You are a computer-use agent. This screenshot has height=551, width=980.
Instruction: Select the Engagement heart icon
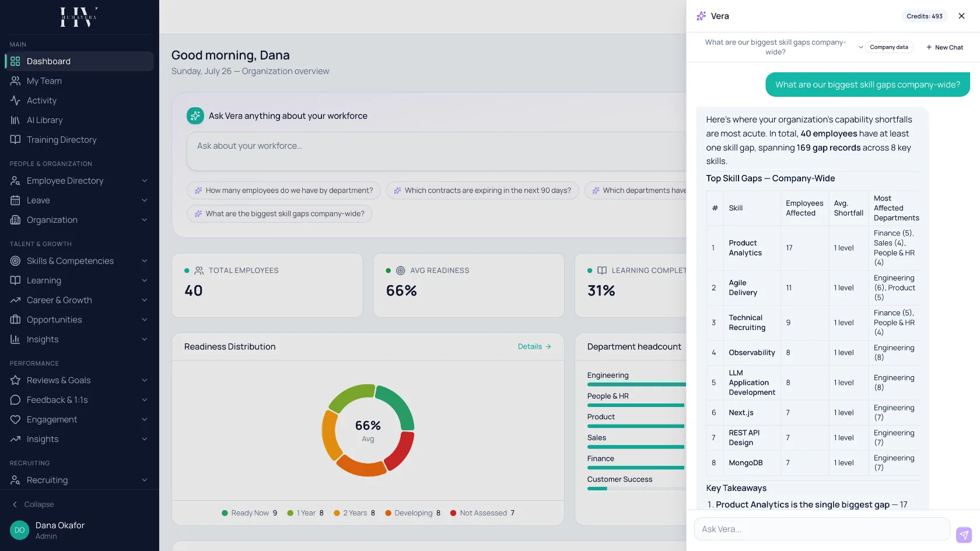[x=15, y=420]
